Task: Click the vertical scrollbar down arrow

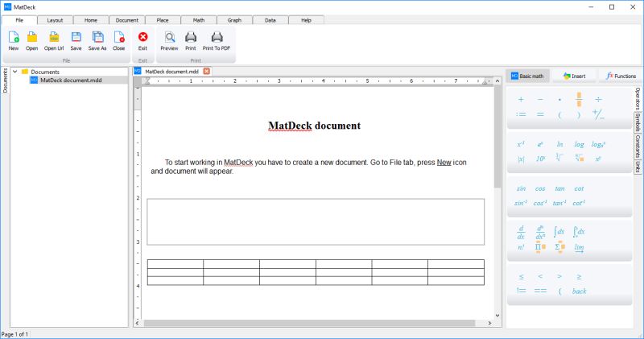Action: click(497, 316)
